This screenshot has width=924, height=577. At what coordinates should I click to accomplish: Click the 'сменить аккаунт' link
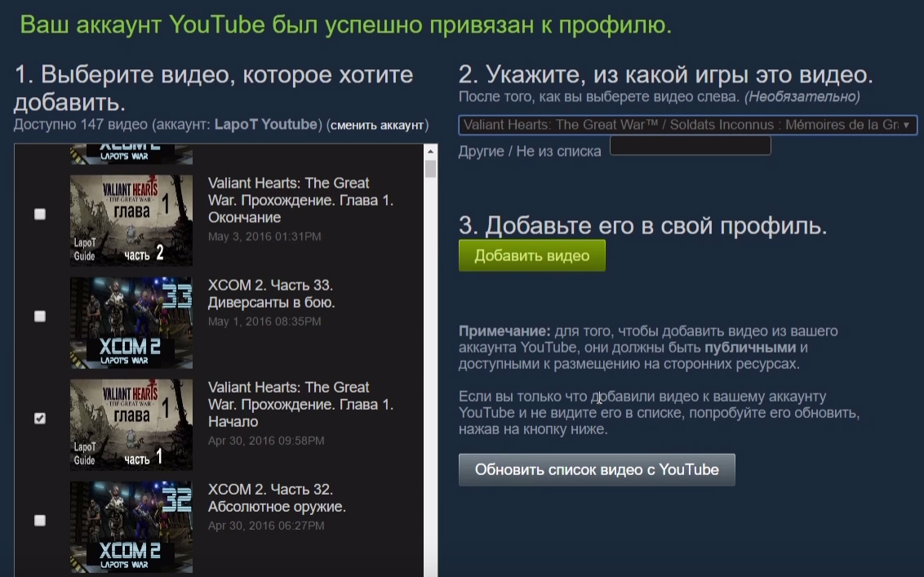pyautogui.click(x=377, y=125)
